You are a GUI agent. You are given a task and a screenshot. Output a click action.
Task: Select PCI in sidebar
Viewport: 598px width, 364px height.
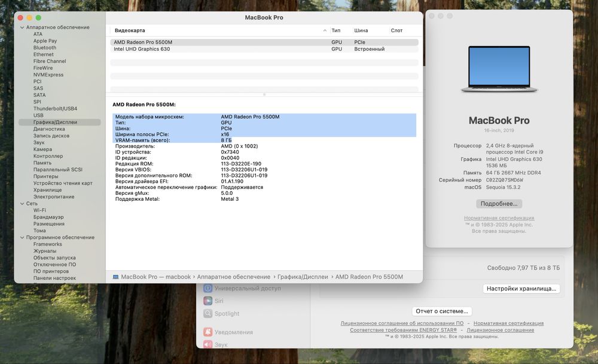pyautogui.click(x=37, y=81)
